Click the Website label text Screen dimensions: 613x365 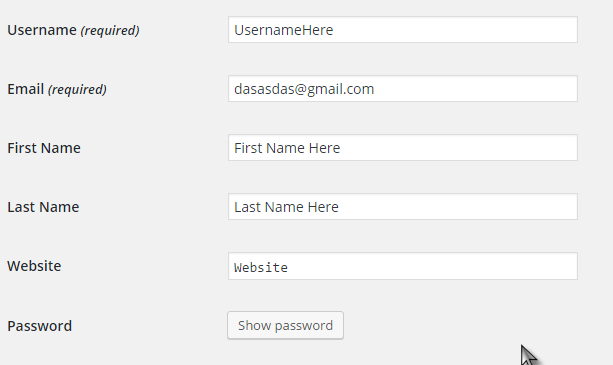pos(34,266)
